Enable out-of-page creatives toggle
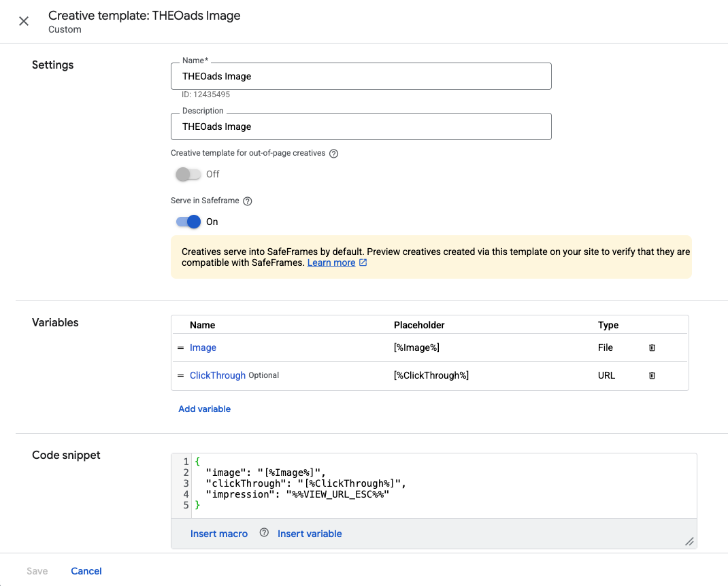Viewport: 728px width, 586px height. pyautogui.click(x=188, y=174)
